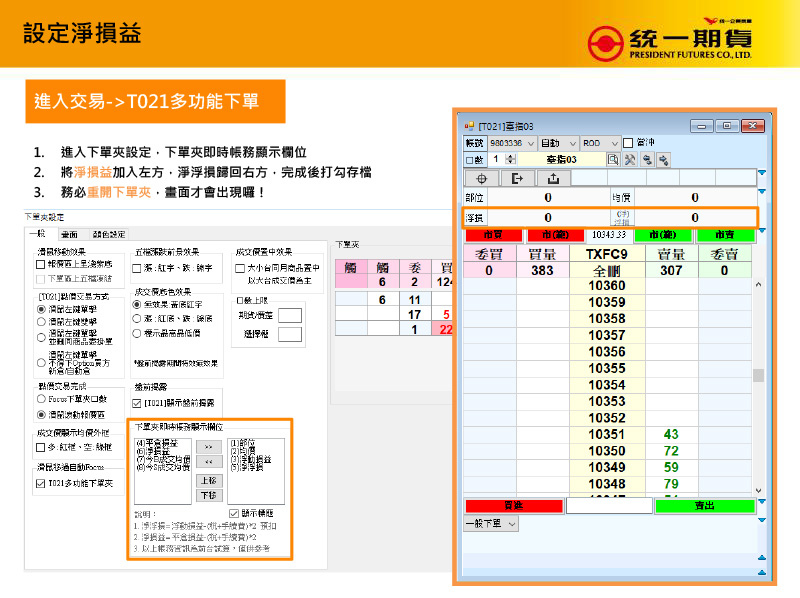Image resolution: width=800 pixels, height=598 pixels.
Task: Click the 下移 button
Action: 209,495
